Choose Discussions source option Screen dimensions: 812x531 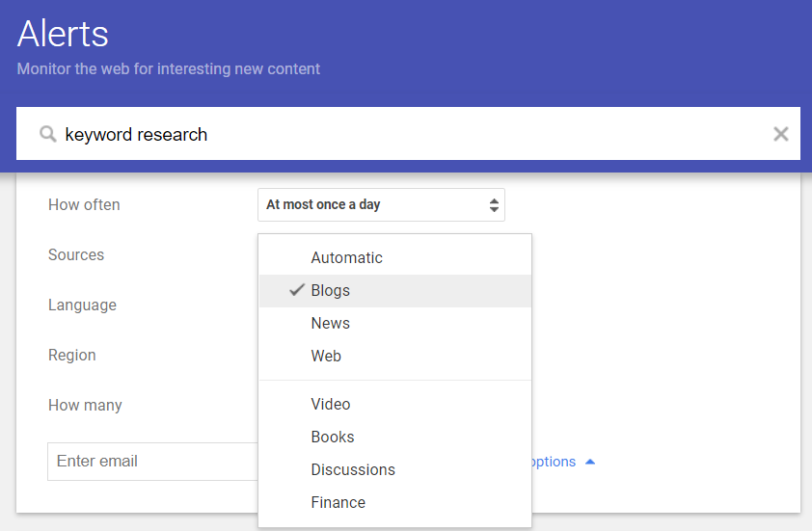(395, 469)
